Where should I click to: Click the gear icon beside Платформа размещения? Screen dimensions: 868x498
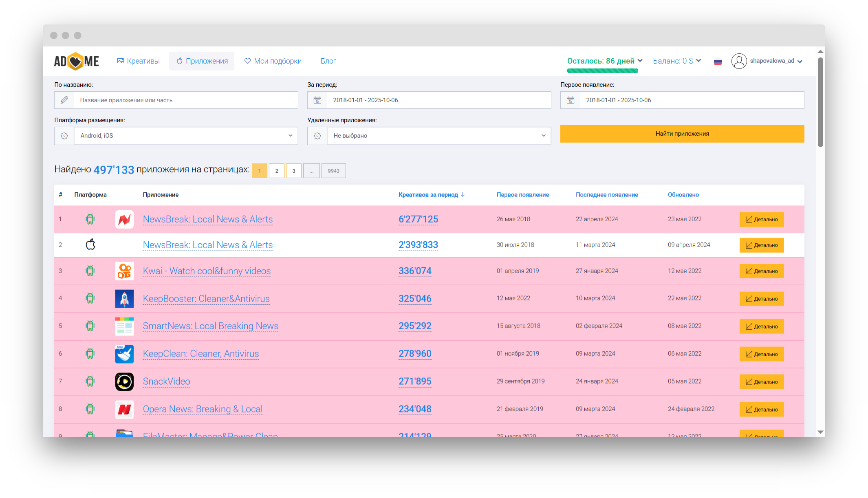(x=64, y=136)
